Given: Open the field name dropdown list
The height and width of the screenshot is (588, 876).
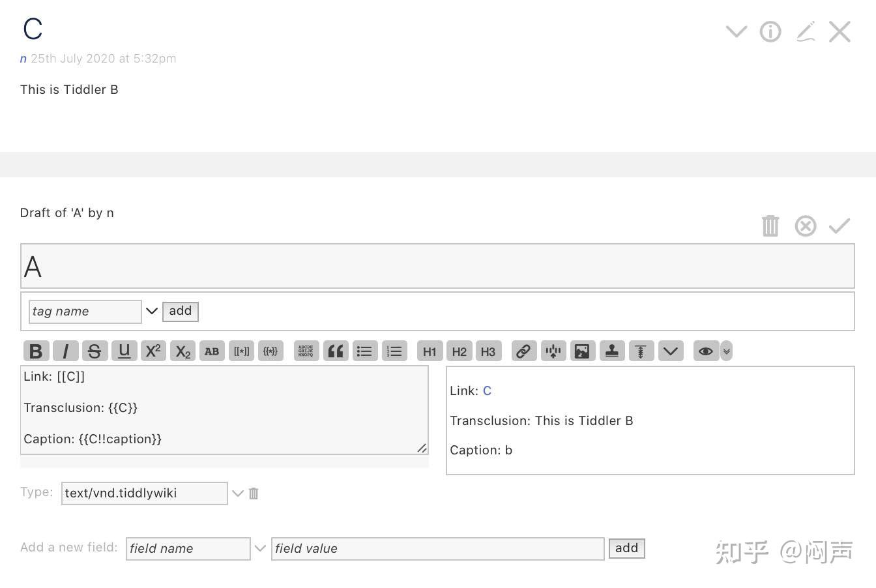Looking at the screenshot, I should 260,548.
